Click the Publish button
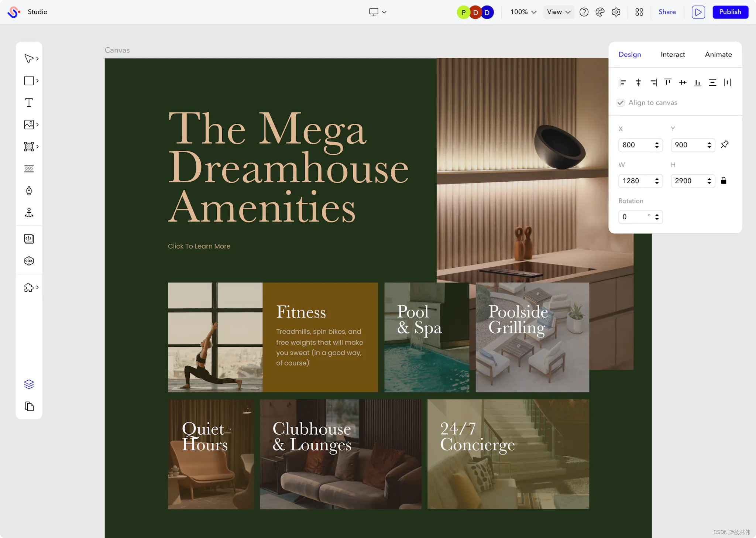Image resolution: width=756 pixels, height=538 pixels. tap(730, 12)
